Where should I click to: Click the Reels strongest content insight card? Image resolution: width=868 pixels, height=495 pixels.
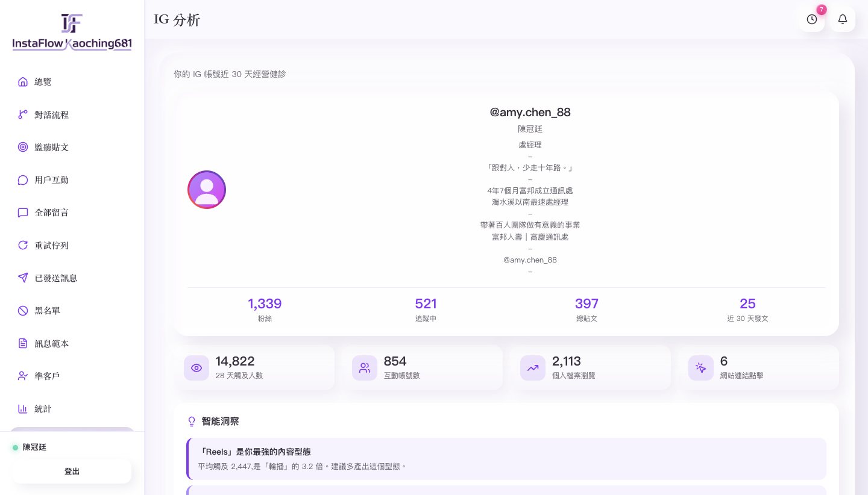[506, 459]
